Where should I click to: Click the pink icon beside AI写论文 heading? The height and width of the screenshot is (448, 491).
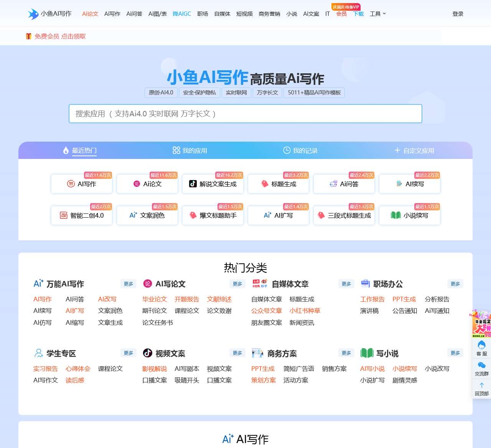147,284
